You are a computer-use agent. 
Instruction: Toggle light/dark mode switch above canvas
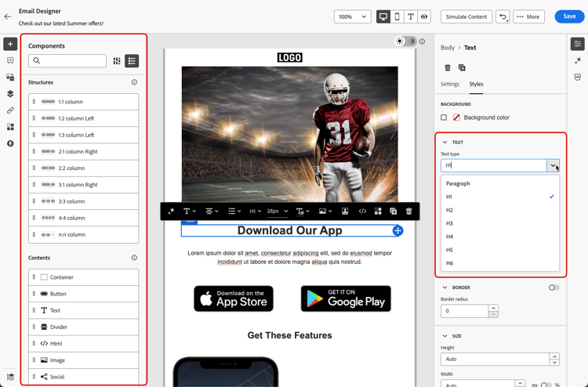(406, 42)
